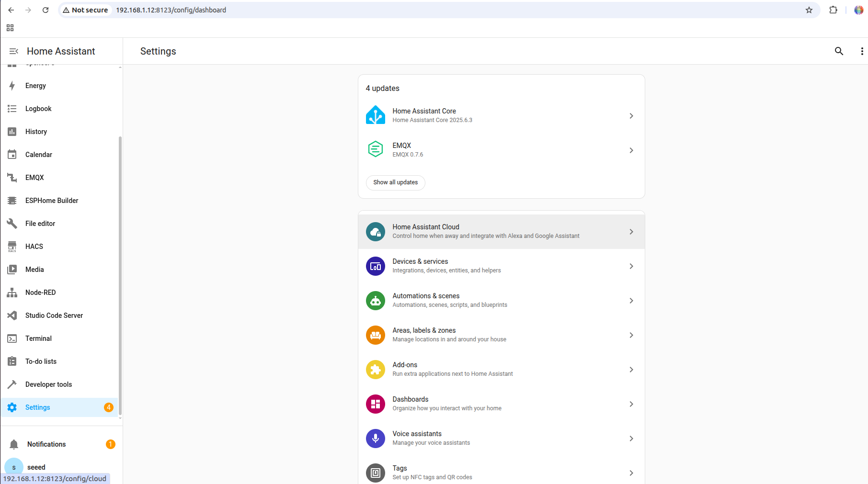868x484 pixels.
Task: Click the Areas, labels & zones sofa icon
Action: coord(376,335)
